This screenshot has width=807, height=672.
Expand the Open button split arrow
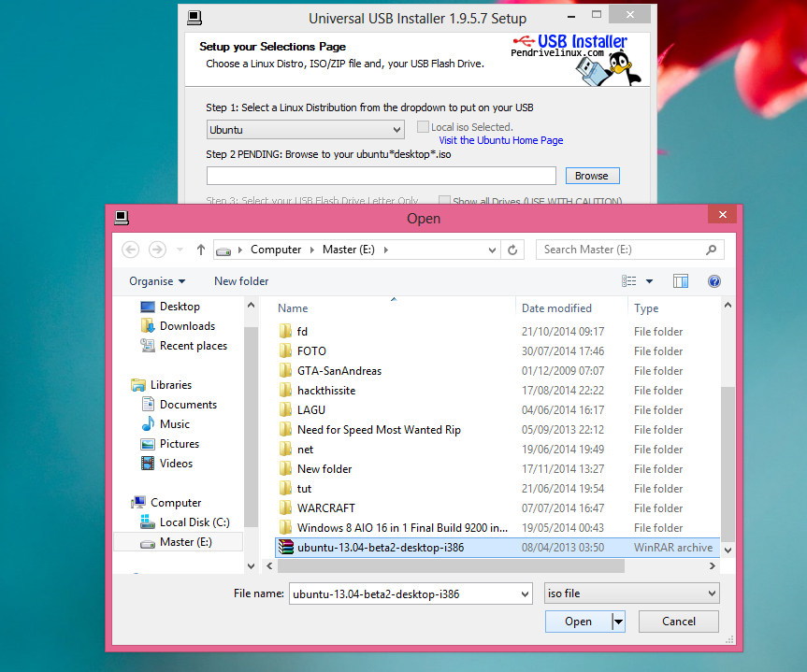click(619, 622)
